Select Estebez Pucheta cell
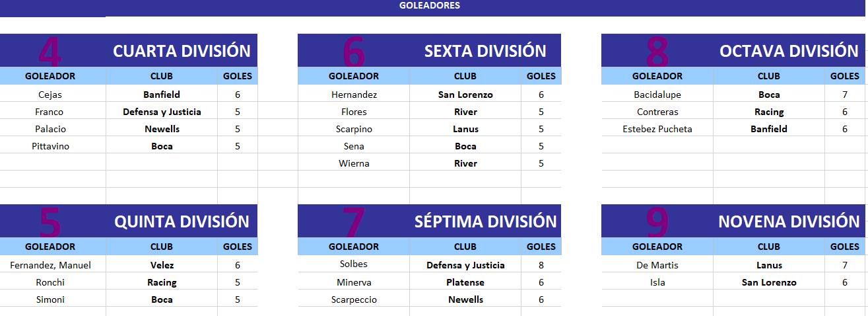868x316 pixels. [x=657, y=129]
